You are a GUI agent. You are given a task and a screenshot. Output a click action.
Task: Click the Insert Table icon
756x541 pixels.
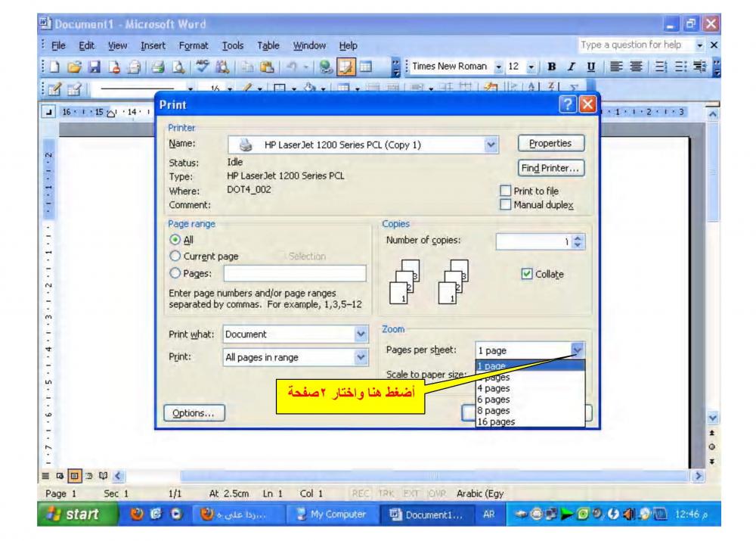coord(365,67)
